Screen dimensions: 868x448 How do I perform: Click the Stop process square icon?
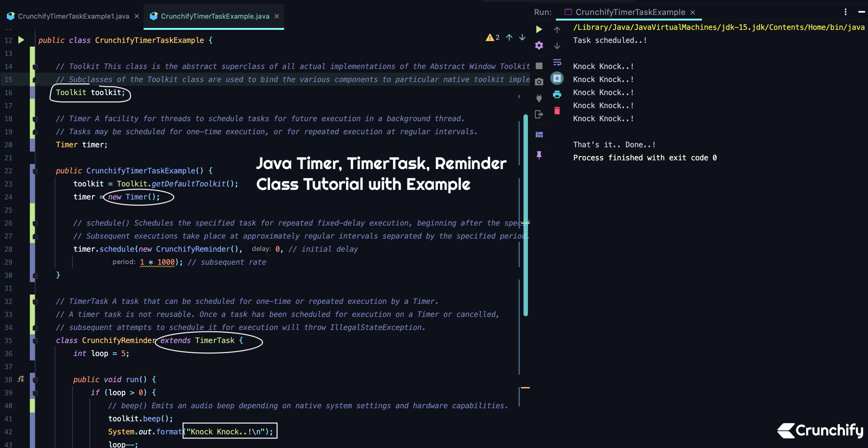(x=539, y=66)
